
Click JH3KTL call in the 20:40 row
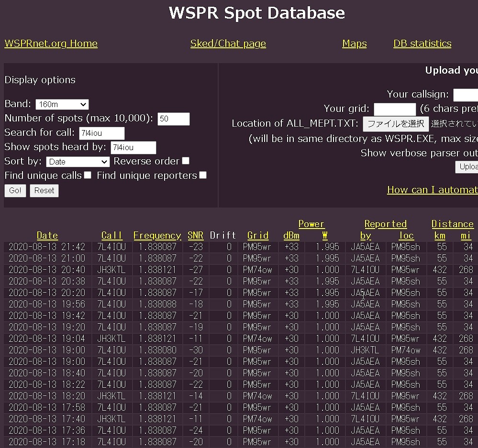pos(111,270)
